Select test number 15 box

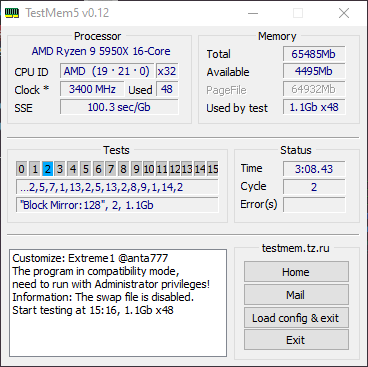coord(213,169)
